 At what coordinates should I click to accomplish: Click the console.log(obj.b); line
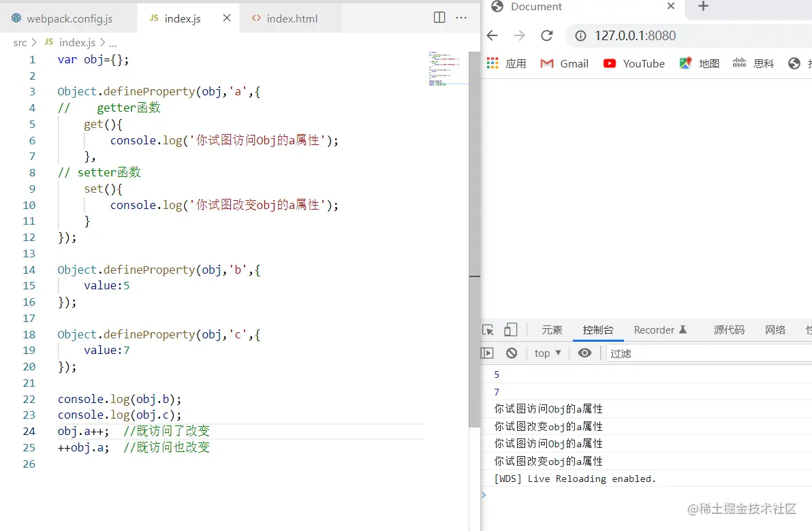[120, 399]
